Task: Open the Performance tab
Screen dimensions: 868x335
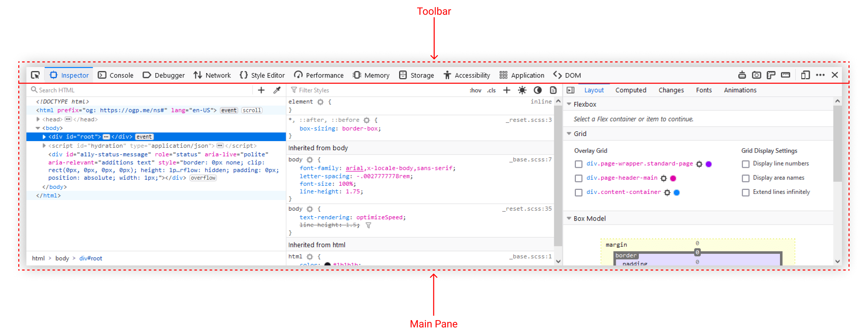Action: [x=319, y=75]
